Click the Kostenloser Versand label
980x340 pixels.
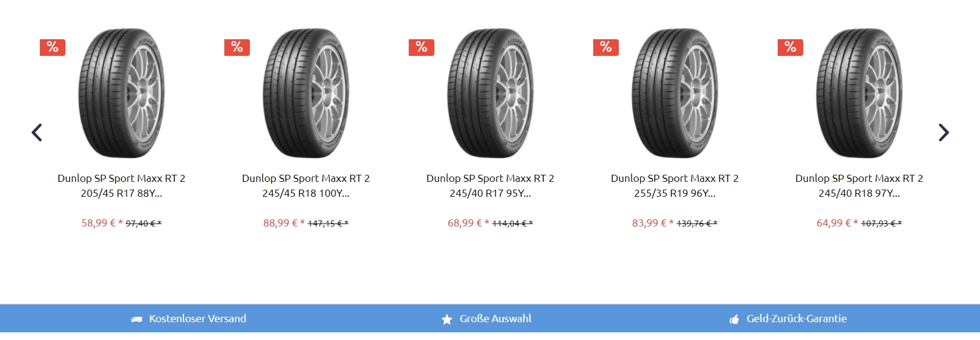198,319
